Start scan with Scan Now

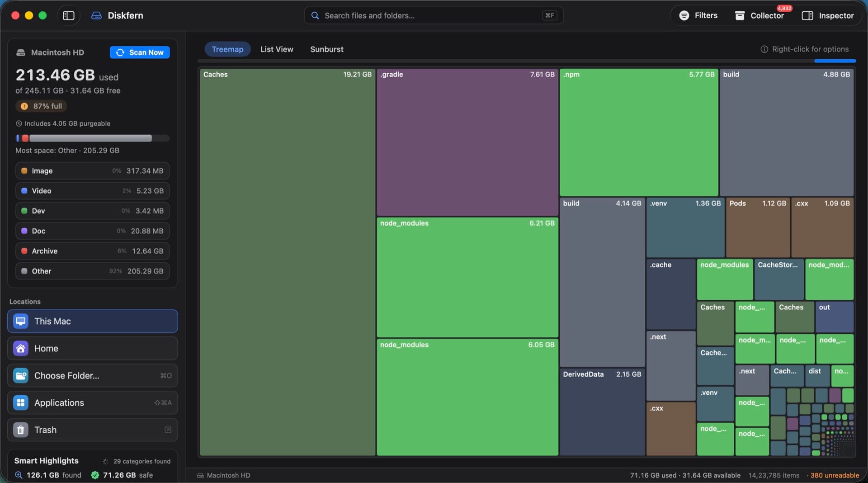[x=140, y=52]
